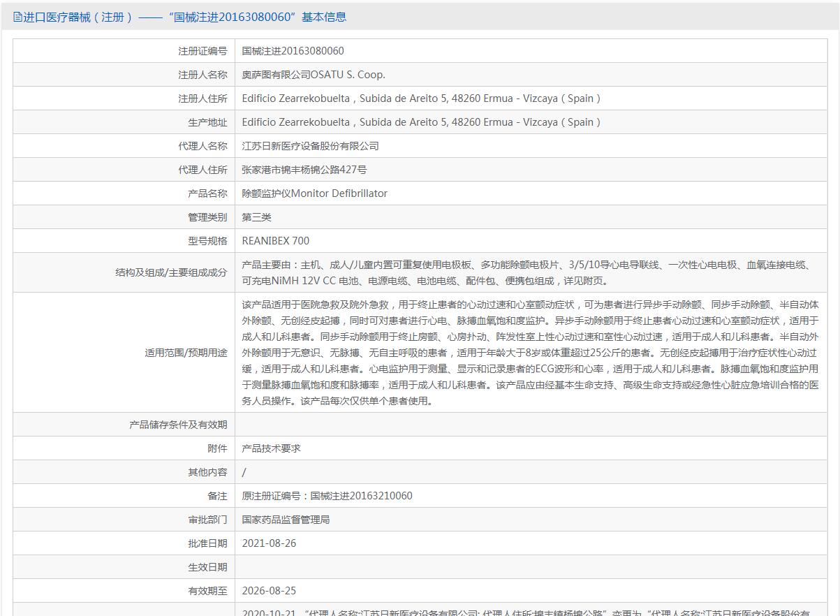Viewport: 840px width, 616px height.
Task: Click the 生产地址 address value
Action: pyautogui.click(x=421, y=122)
